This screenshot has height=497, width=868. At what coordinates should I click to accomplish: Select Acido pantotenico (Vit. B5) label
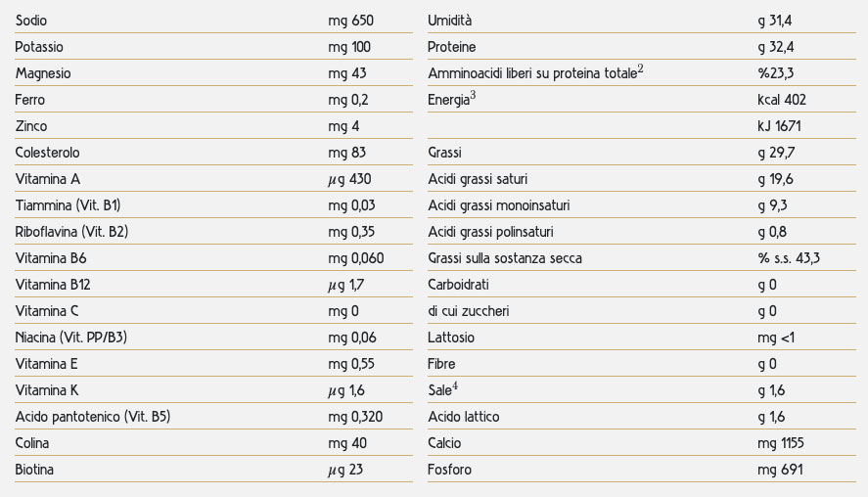pos(93,417)
